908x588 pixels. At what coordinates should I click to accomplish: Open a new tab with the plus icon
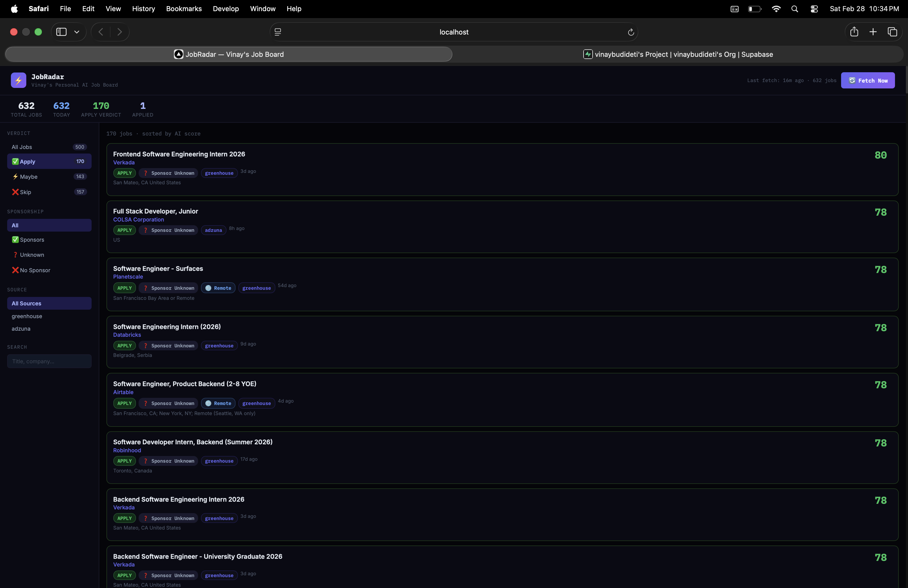coord(873,32)
